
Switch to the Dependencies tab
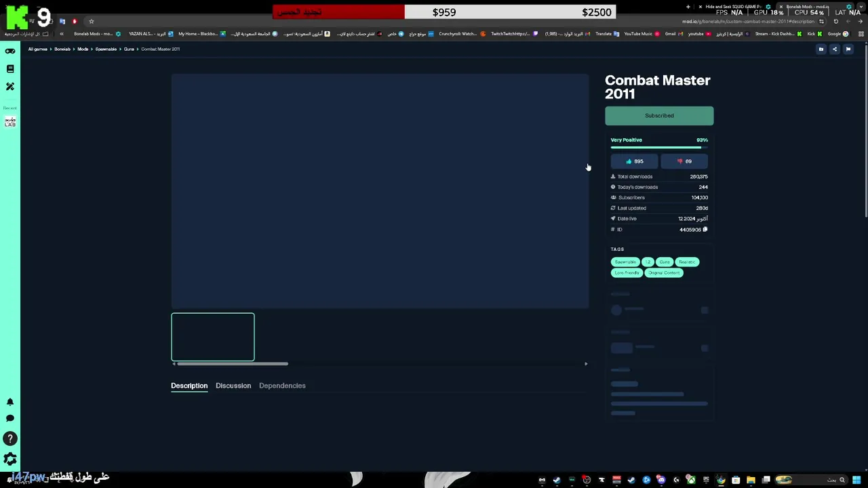[x=282, y=386]
